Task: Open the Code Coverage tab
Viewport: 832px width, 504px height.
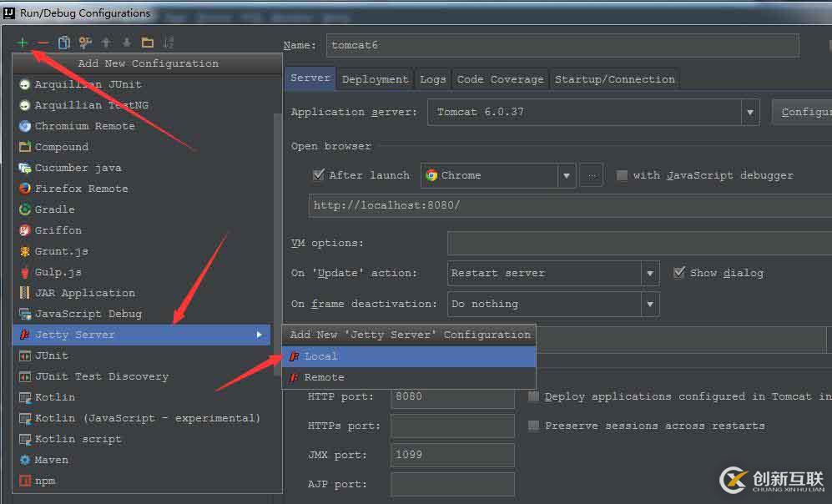Action: coord(501,79)
